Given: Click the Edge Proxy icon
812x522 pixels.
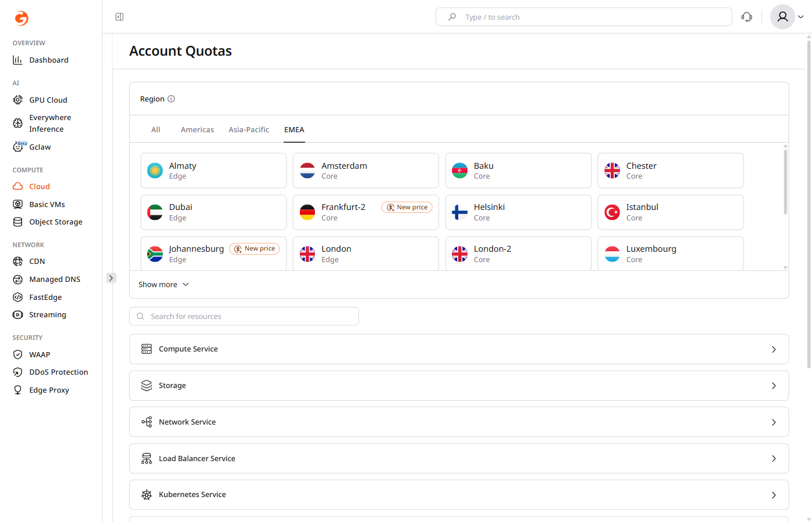Looking at the screenshot, I should [18, 390].
